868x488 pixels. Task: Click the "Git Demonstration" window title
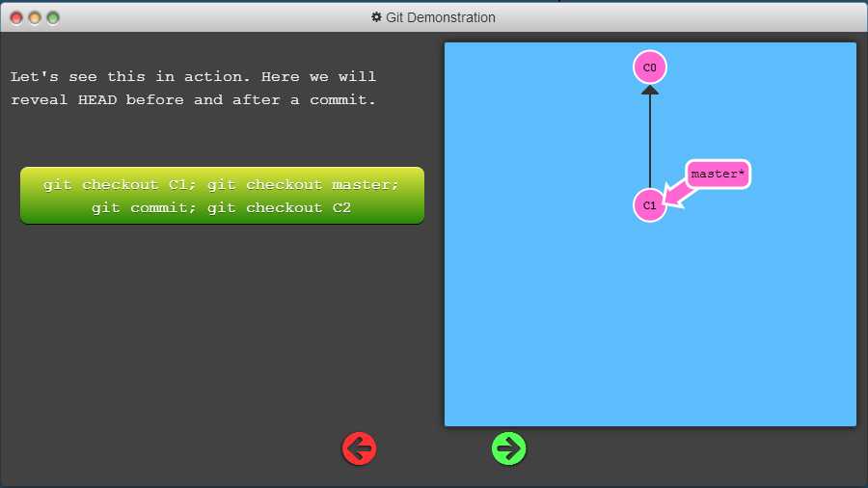click(440, 17)
